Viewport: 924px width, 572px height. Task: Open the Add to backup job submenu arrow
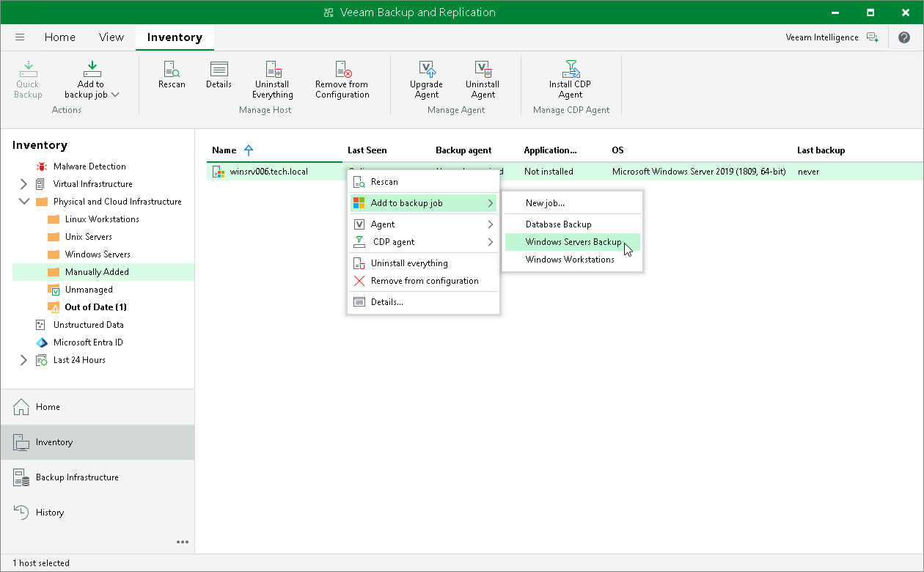491,203
